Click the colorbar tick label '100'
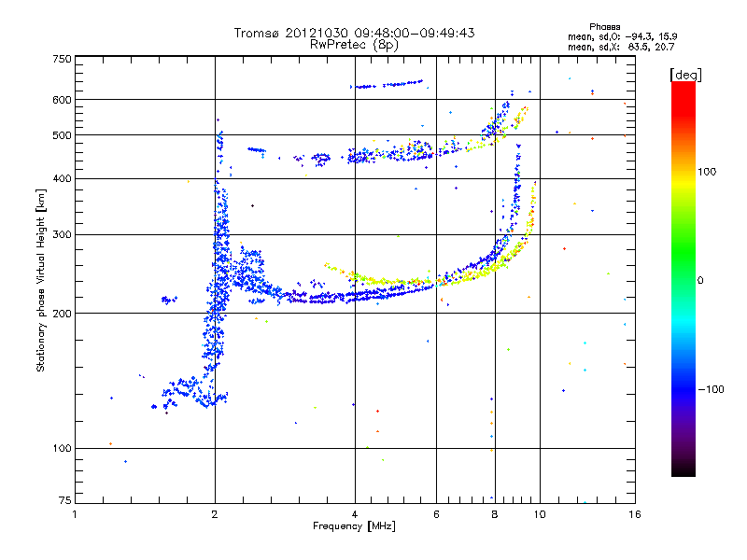747x560 pixels. pyautogui.click(x=707, y=172)
